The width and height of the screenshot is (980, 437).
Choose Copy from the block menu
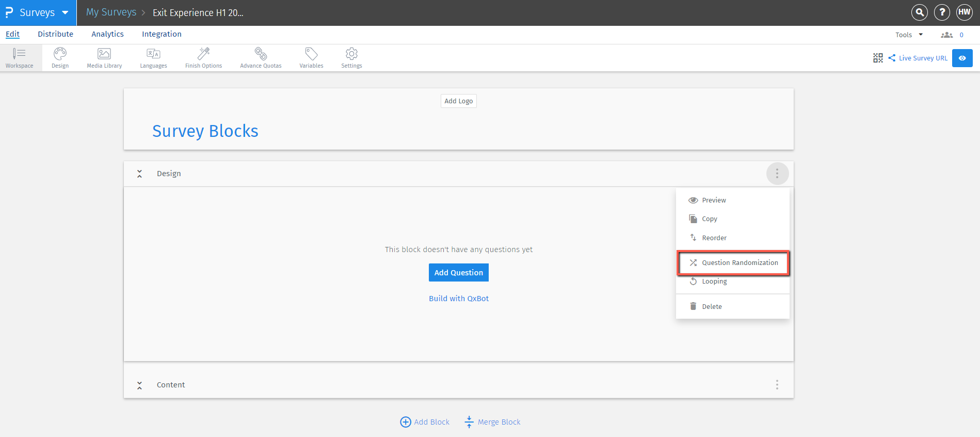pos(733,219)
